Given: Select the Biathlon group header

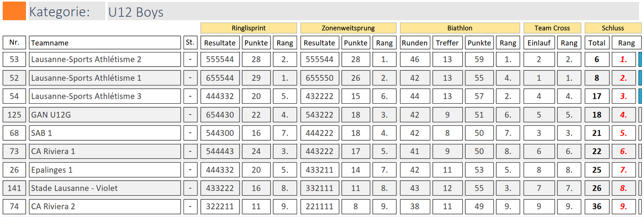Looking at the screenshot, I should (460, 28).
